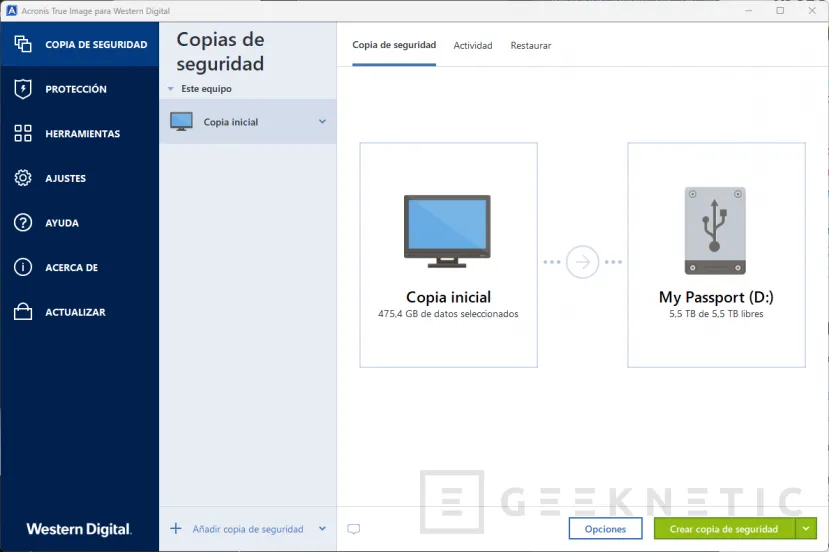Click the plus icon to add backup
Viewport: 829px width, 552px height.
pyautogui.click(x=176, y=528)
